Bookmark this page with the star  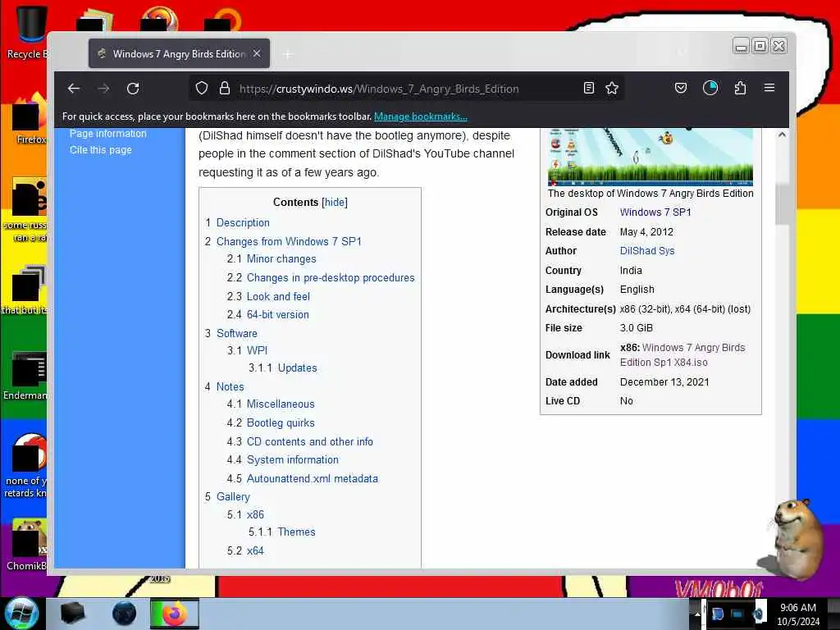coord(612,89)
